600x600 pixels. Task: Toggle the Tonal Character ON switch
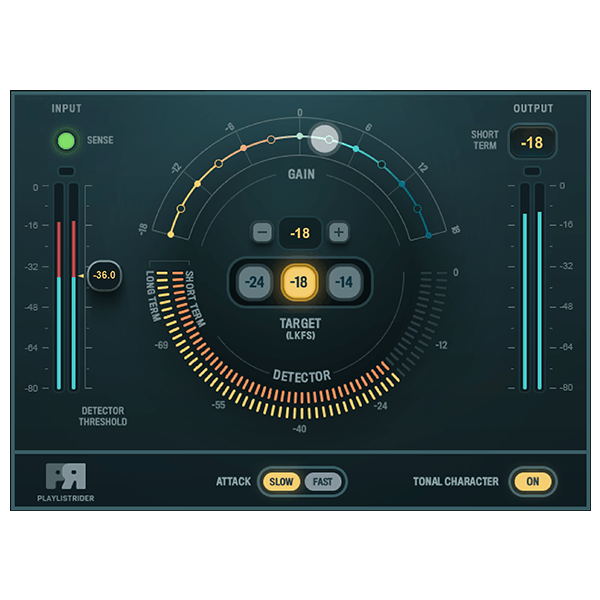tap(532, 481)
